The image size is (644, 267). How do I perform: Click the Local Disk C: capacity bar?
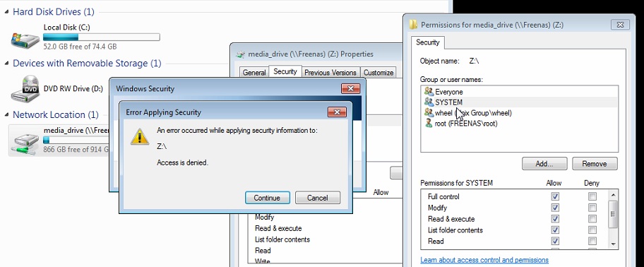click(102, 37)
